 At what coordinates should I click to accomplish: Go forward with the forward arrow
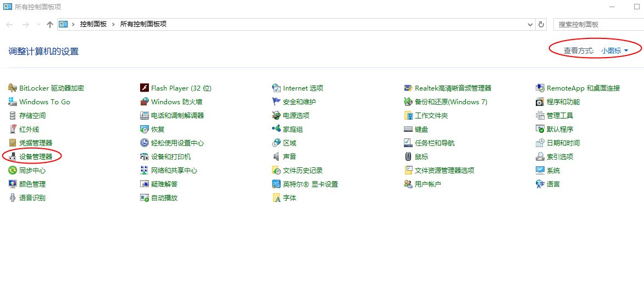point(25,25)
